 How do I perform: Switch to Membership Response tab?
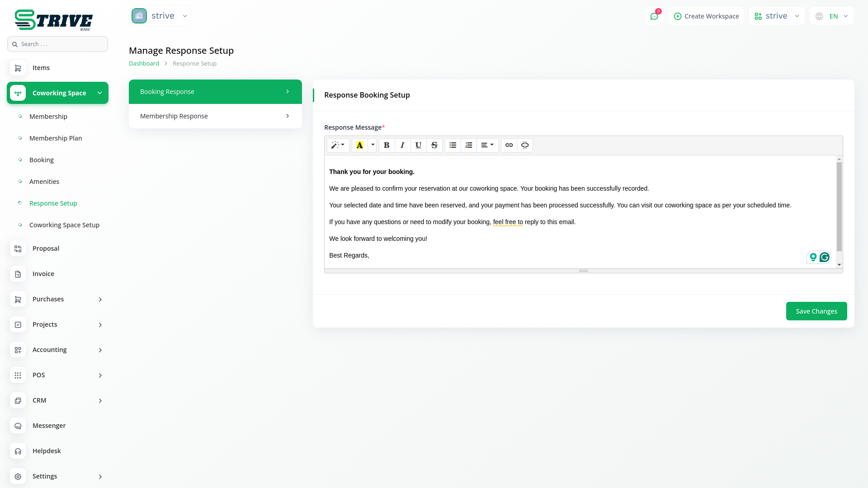215,116
